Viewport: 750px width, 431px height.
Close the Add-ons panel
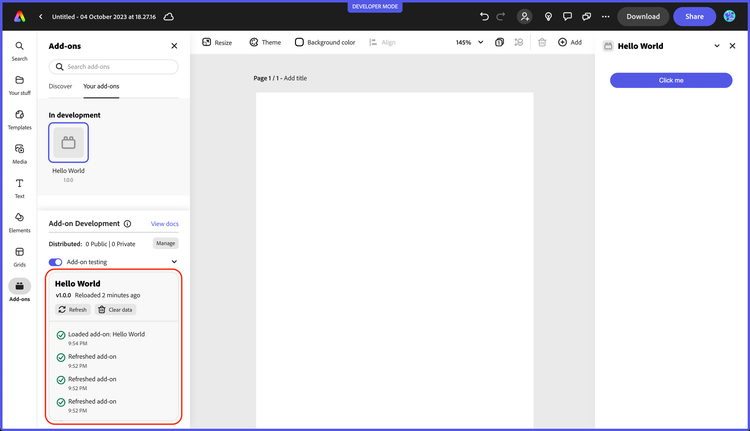click(174, 46)
